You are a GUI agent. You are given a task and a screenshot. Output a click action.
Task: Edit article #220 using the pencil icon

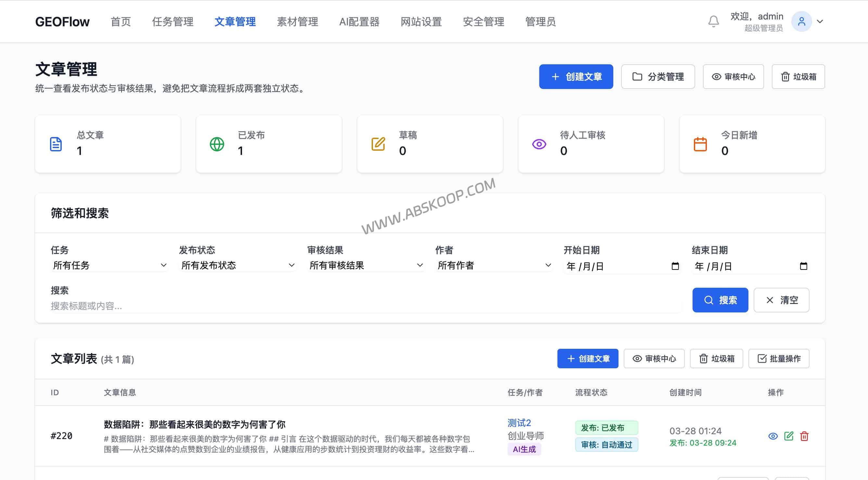(788, 436)
